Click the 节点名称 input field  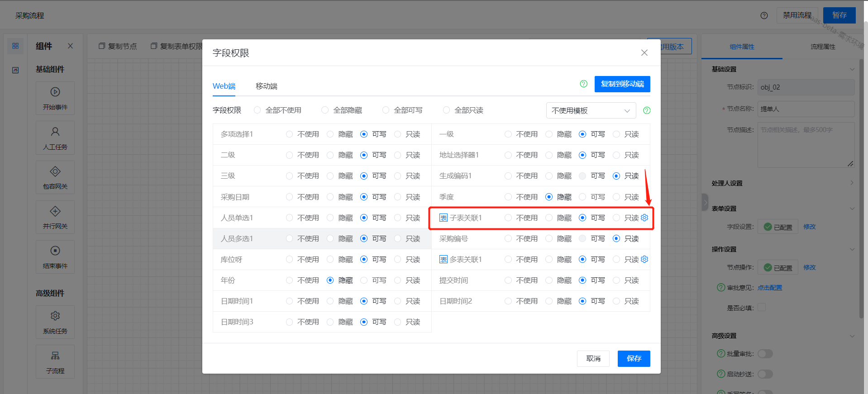[x=806, y=109]
